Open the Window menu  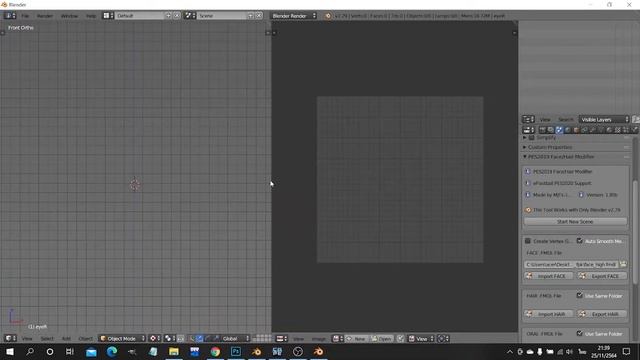coord(69,16)
